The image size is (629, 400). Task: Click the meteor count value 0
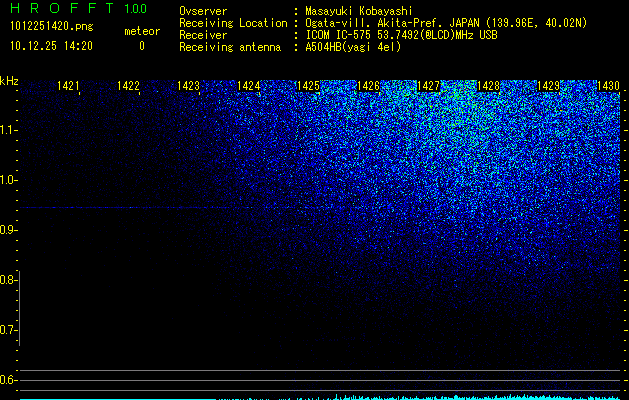(x=142, y=46)
